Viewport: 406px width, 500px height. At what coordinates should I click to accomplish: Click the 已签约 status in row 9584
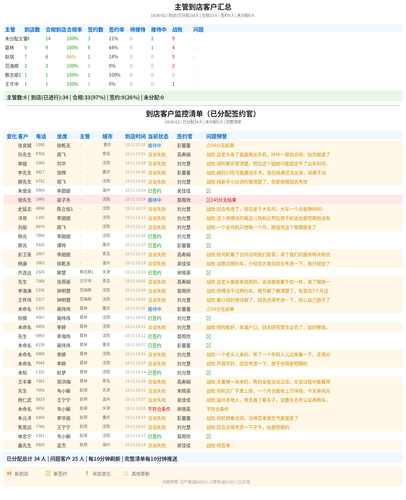155,191
